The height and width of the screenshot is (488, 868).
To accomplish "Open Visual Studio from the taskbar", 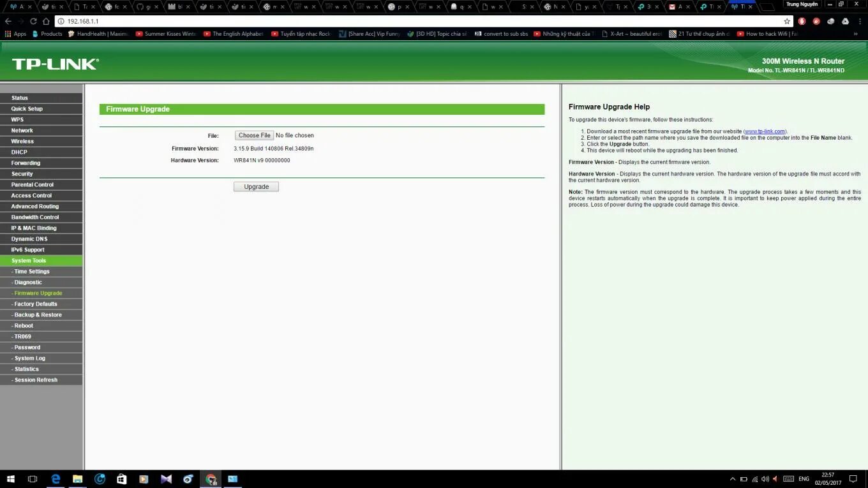I will coord(166,478).
